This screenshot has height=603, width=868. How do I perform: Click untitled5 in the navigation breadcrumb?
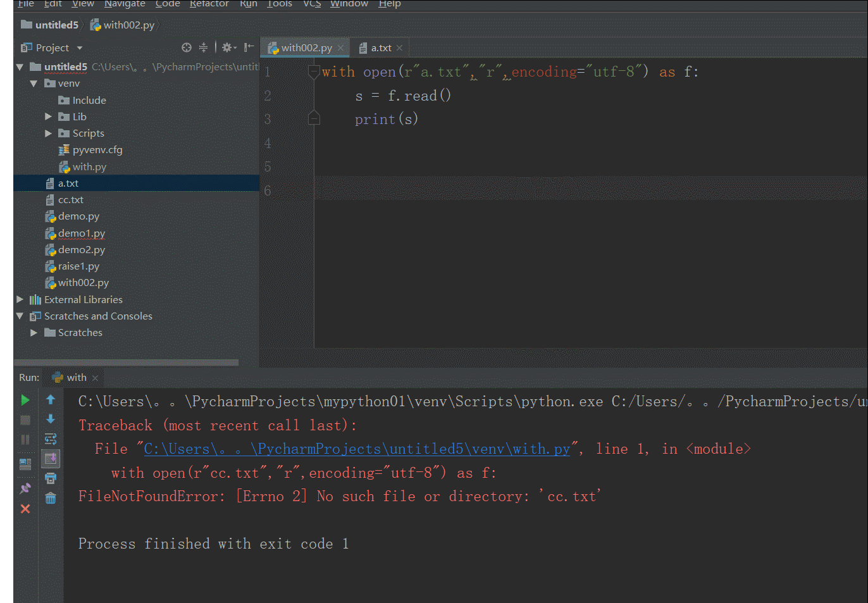pos(50,25)
